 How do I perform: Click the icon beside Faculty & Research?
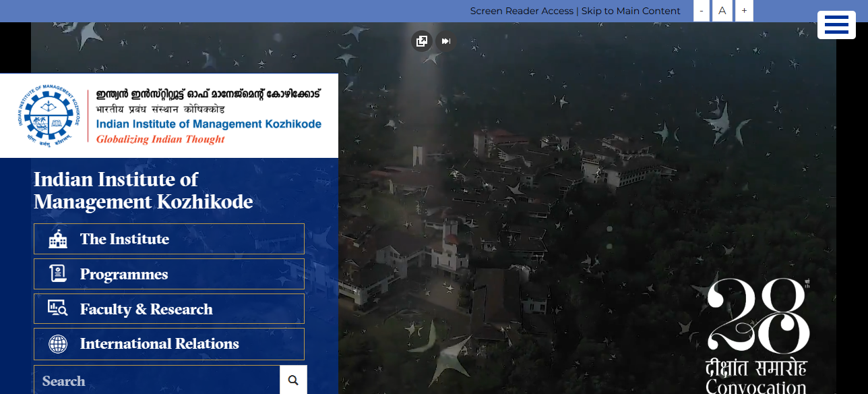(58, 308)
